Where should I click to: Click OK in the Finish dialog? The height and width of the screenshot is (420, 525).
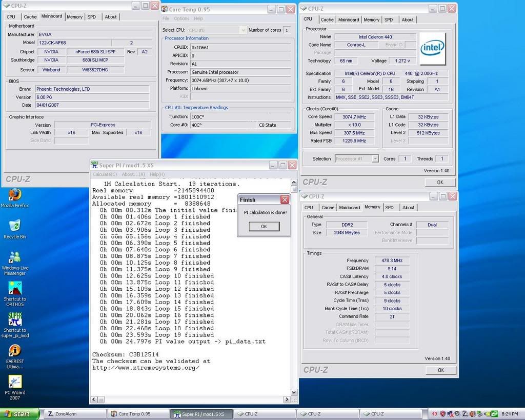coord(264,226)
